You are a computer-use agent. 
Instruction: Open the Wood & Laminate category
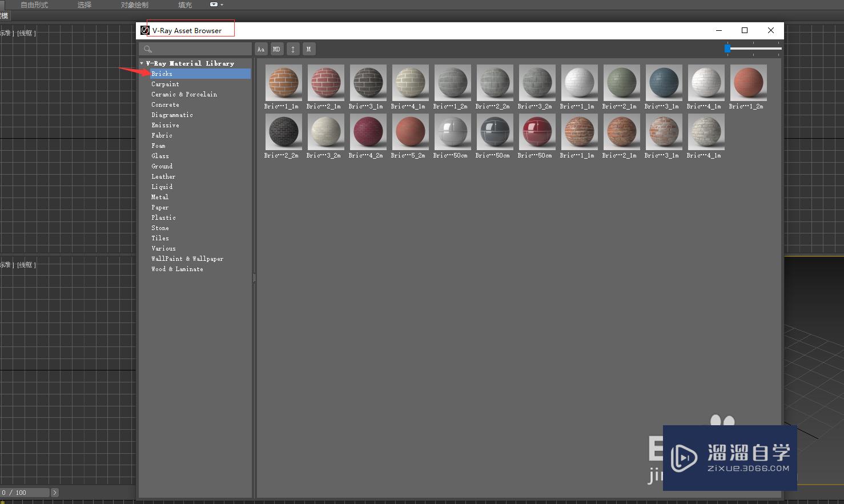click(x=177, y=269)
